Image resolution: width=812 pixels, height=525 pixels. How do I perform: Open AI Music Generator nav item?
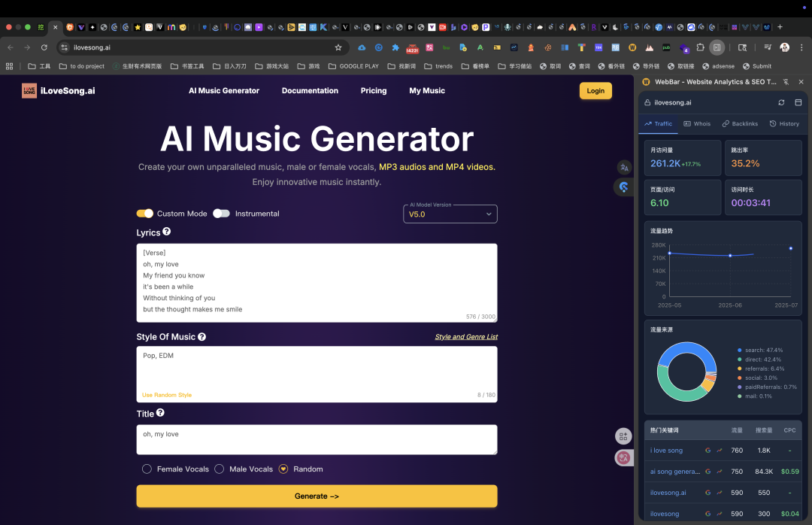pos(224,91)
